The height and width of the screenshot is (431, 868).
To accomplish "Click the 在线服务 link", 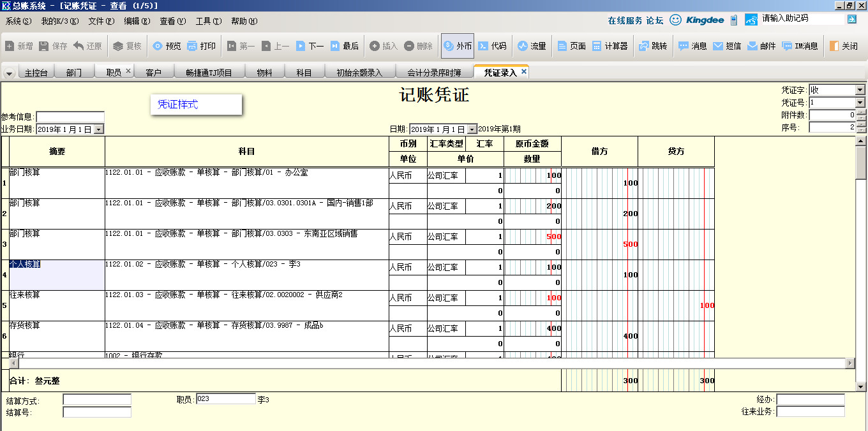I will tap(625, 20).
